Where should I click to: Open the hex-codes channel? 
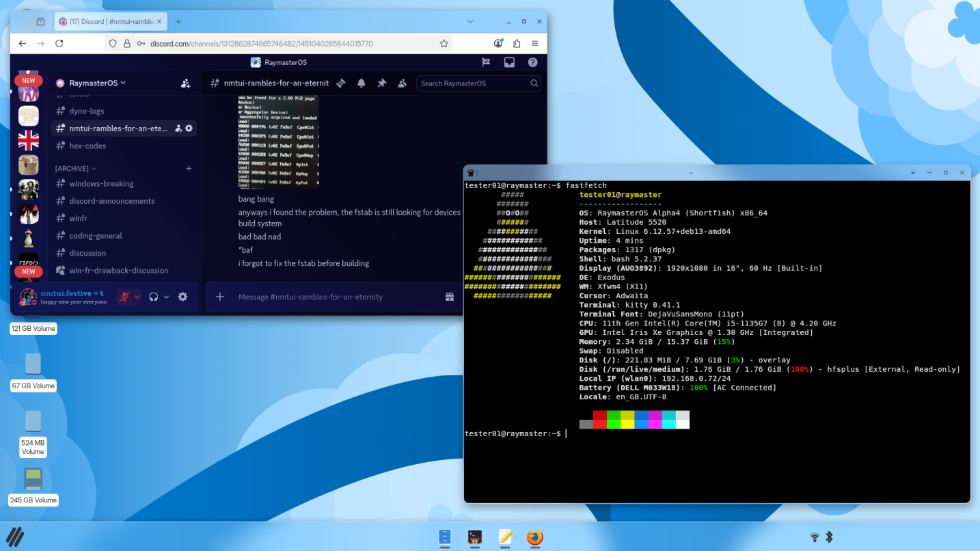pyautogui.click(x=124, y=146)
